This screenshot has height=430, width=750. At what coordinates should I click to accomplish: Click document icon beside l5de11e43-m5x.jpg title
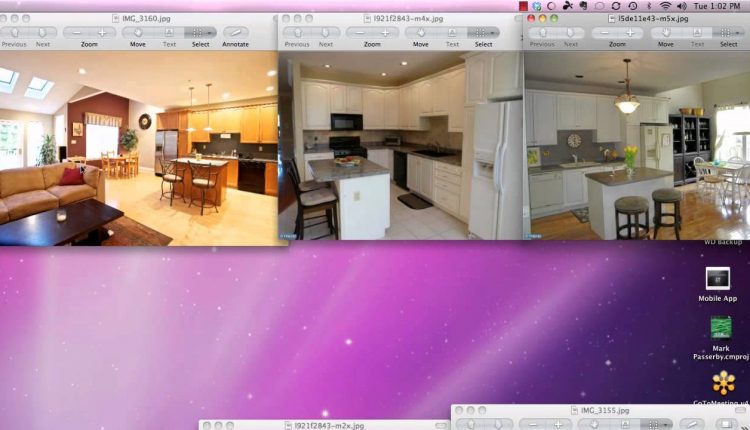pyautogui.click(x=611, y=19)
